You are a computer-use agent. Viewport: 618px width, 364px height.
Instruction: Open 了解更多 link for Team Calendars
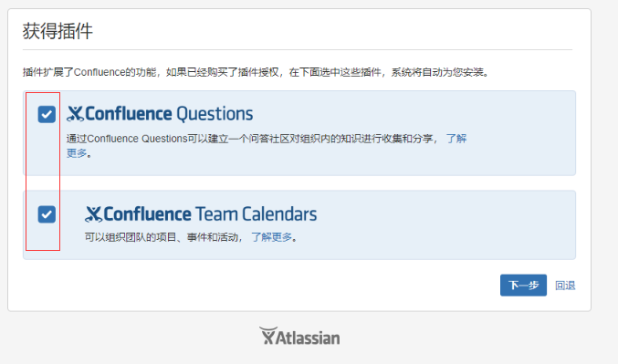pos(272,237)
